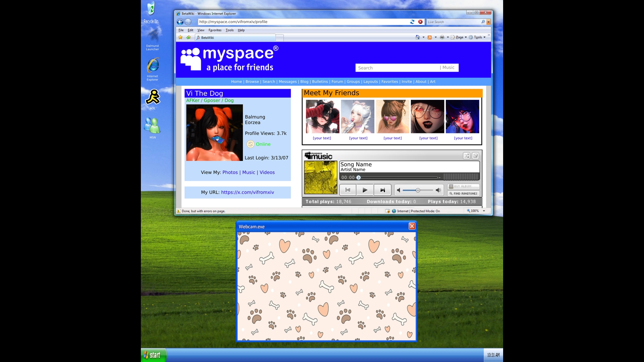This screenshot has height=362, width=644.
Task: Click the RSS feeds icon
Action: pyautogui.click(x=430, y=37)
